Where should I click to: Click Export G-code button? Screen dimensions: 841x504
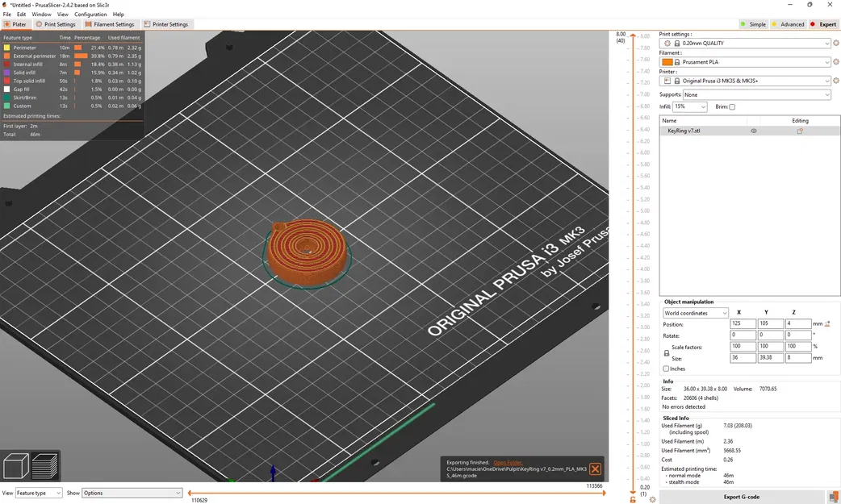click(741, 497)
